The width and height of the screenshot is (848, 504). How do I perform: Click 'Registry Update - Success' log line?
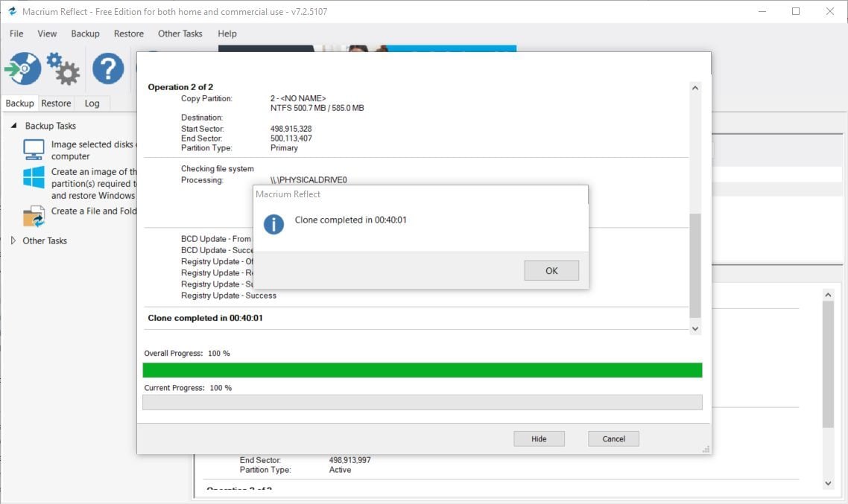click(x=229, y=296)
